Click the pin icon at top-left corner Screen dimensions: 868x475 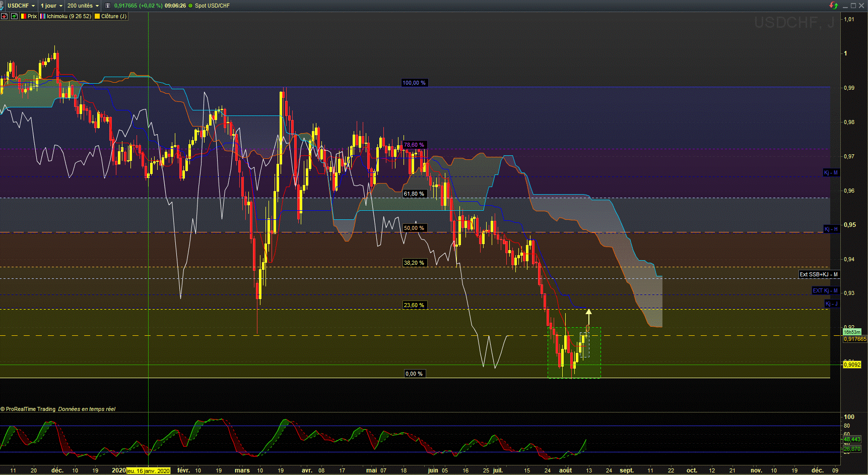[x=2, y=6]
